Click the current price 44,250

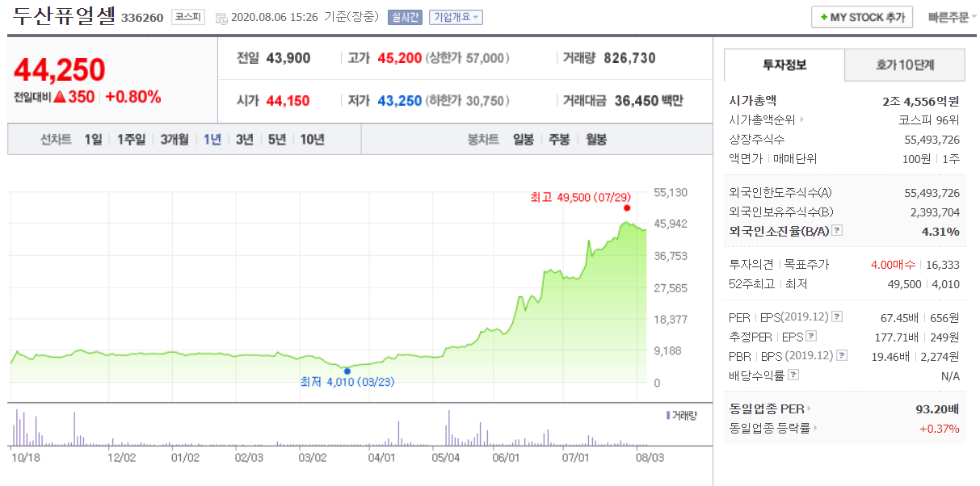[60, 70]
